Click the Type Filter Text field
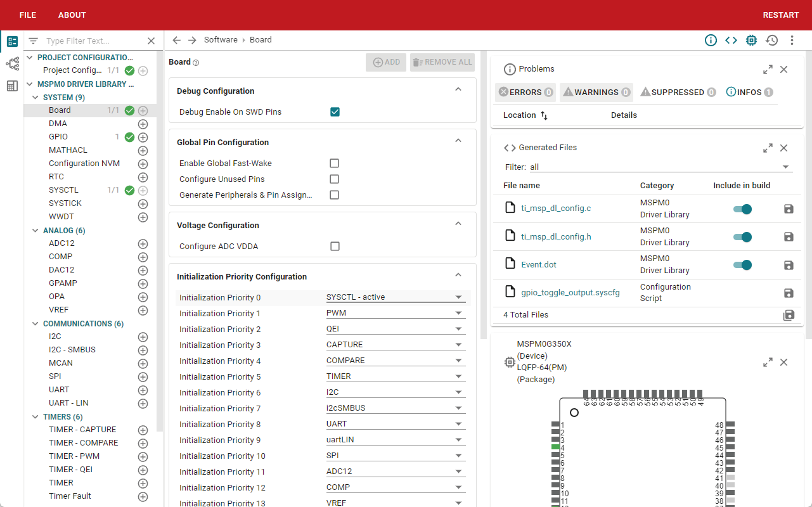This screenshot has height=507, width=812. coord(94,41)
